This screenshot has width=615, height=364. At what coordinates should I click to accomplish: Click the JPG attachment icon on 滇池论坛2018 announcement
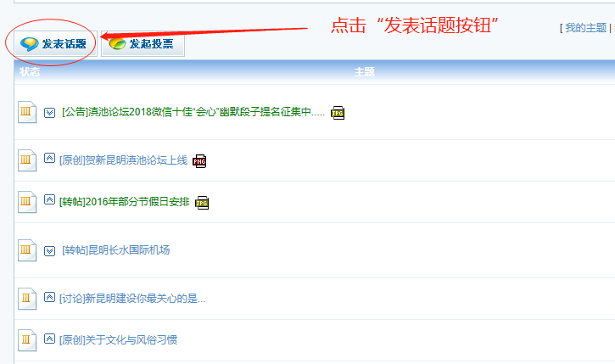point(338,113)
